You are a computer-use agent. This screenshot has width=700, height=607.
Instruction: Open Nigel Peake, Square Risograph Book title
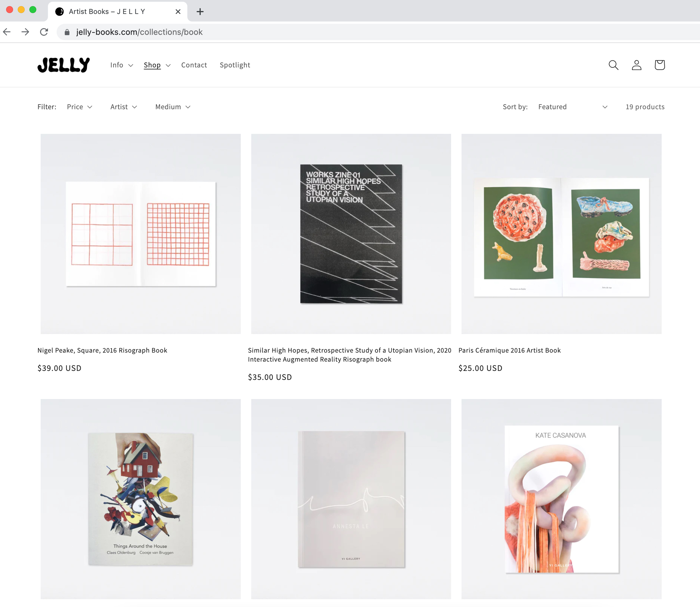[x=102, y=350]
